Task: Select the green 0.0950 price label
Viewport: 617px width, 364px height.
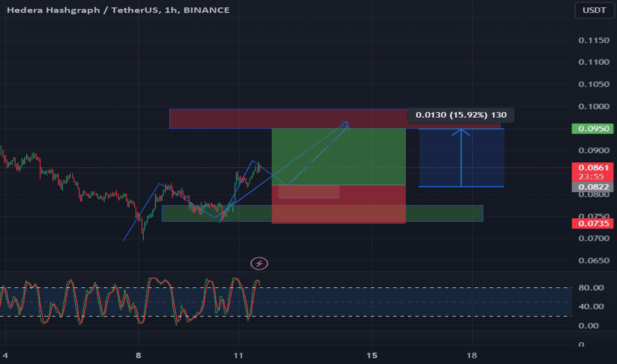Action: (593, 128)
